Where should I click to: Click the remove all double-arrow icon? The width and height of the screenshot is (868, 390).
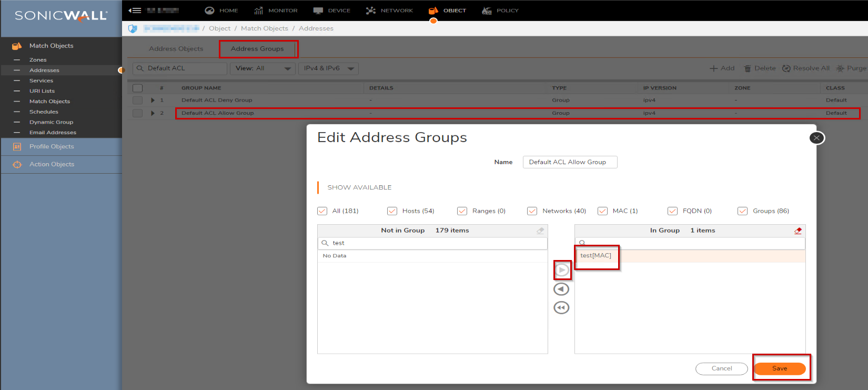561,308
